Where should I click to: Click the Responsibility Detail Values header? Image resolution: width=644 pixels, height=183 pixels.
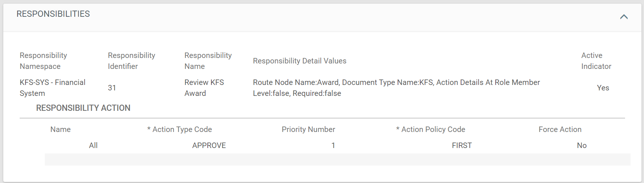(300, 61)
